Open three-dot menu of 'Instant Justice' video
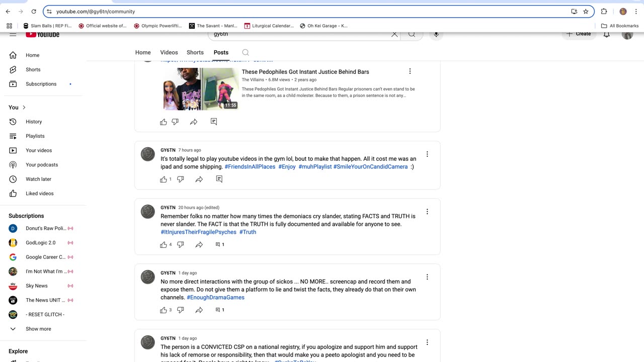This screenshot has height=362, width=644. click(x=410, y=71)
